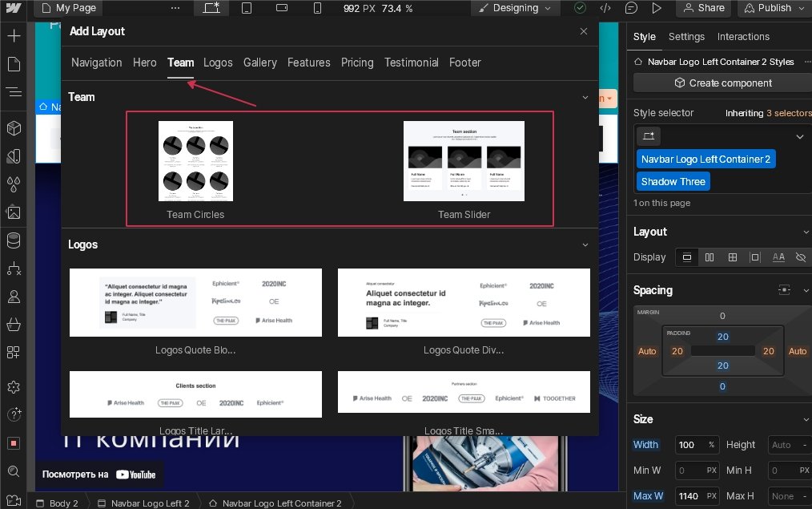Set display to None (hidden eye icon)

[800, 257]
